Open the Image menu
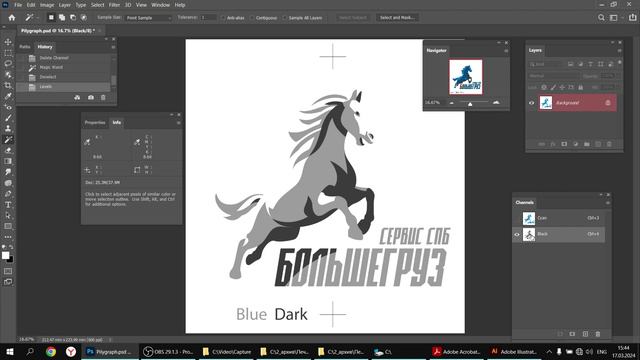 [47, 5]
